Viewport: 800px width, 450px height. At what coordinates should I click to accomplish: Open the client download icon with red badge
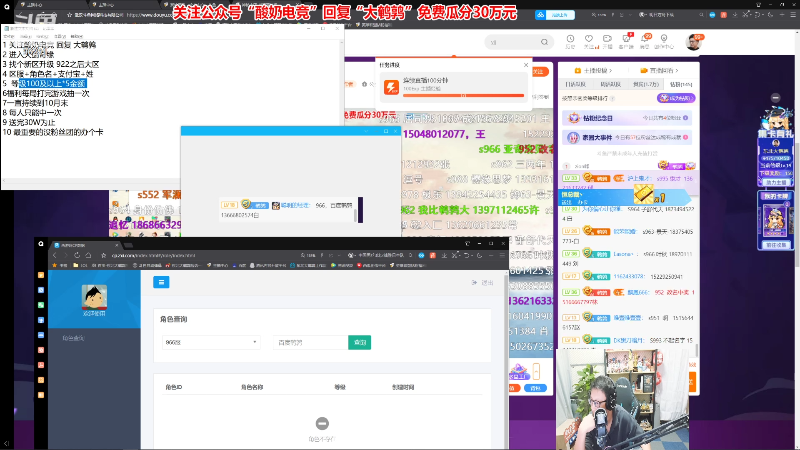tap(626, 39)
